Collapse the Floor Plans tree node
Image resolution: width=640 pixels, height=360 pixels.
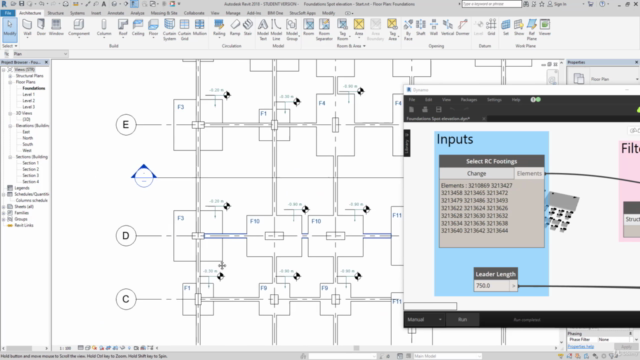point(10,82)
